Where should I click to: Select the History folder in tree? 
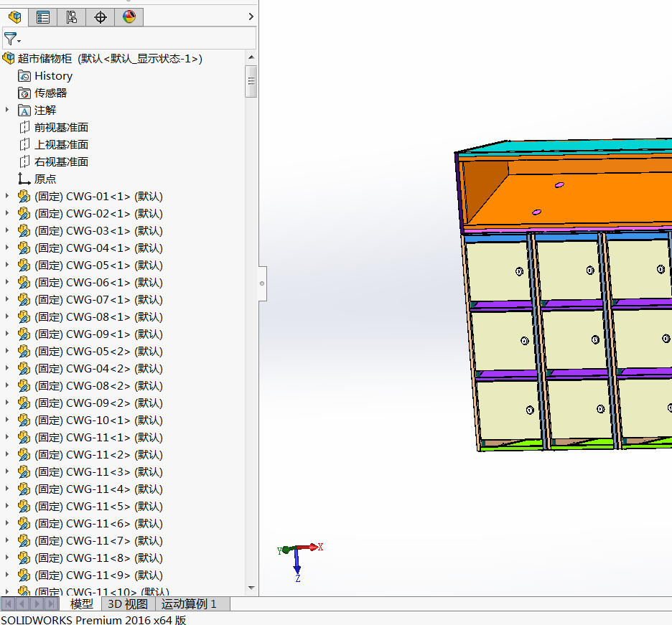point(53,76)
